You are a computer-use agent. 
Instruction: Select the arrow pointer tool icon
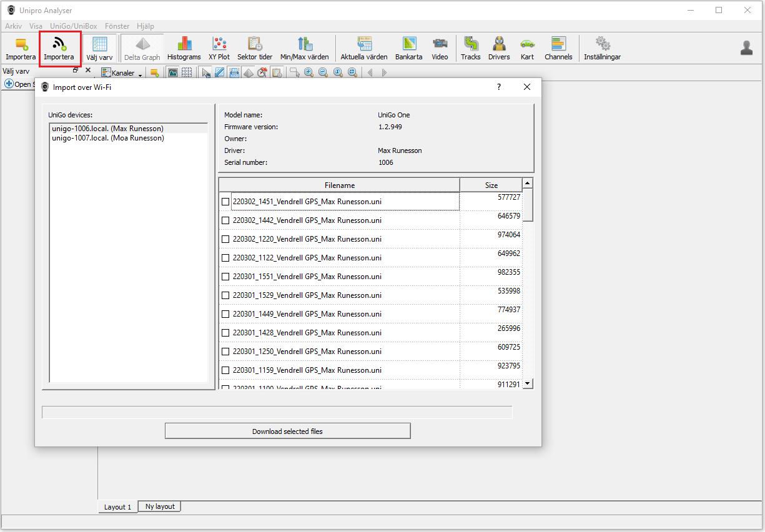tap(206, 72)
